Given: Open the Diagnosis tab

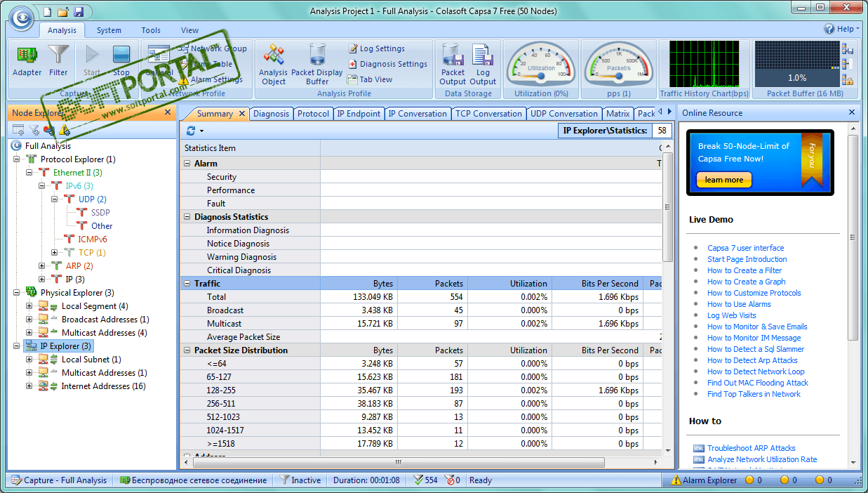Looking at the screenshot, I should (271, 114).
